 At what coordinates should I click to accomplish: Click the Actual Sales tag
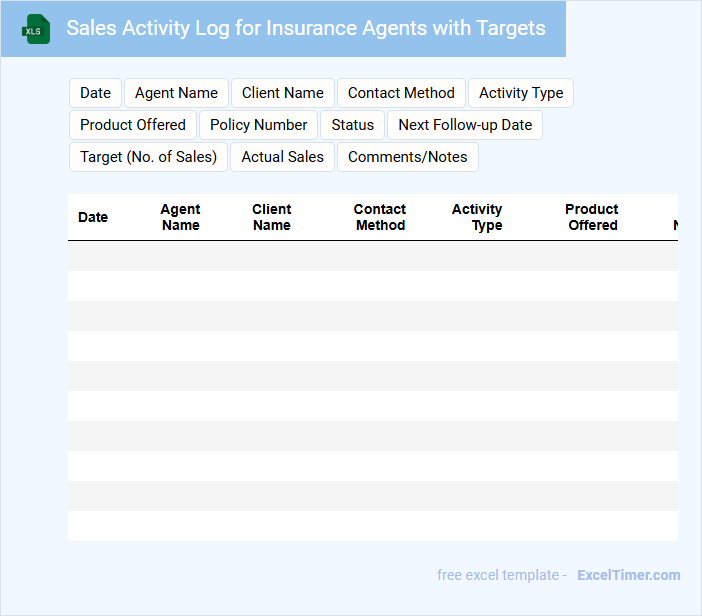(282, 157)
